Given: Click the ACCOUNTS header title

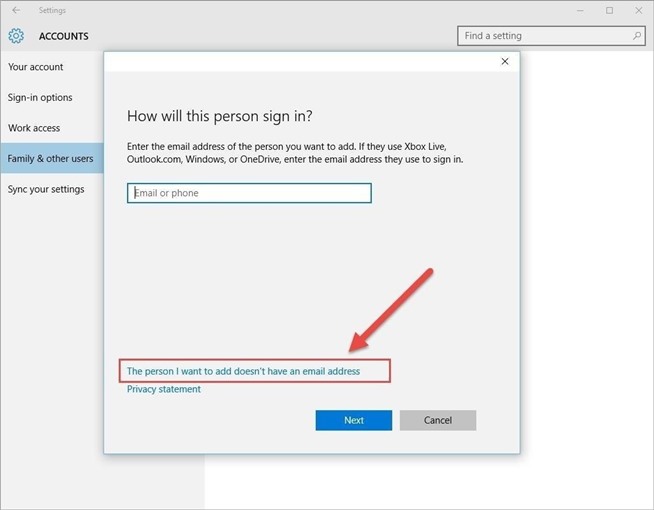Looking at the screenshot, I should point(64,36).
